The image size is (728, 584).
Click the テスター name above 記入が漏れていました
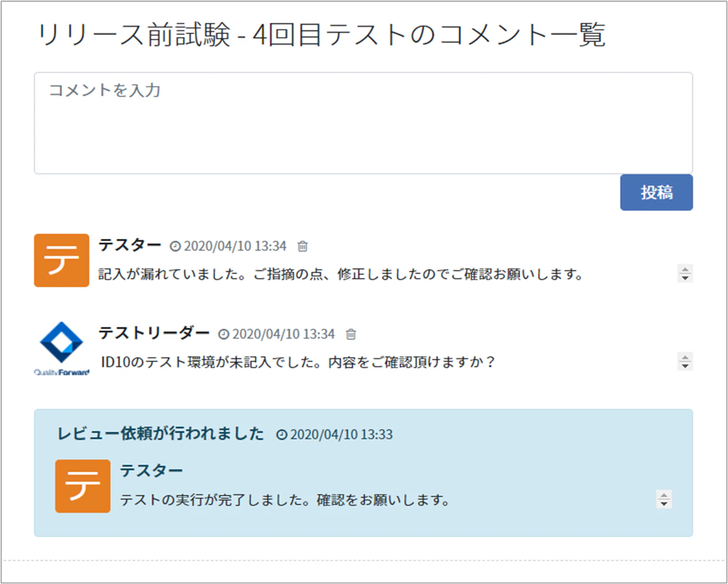click(x=129, y=245)
